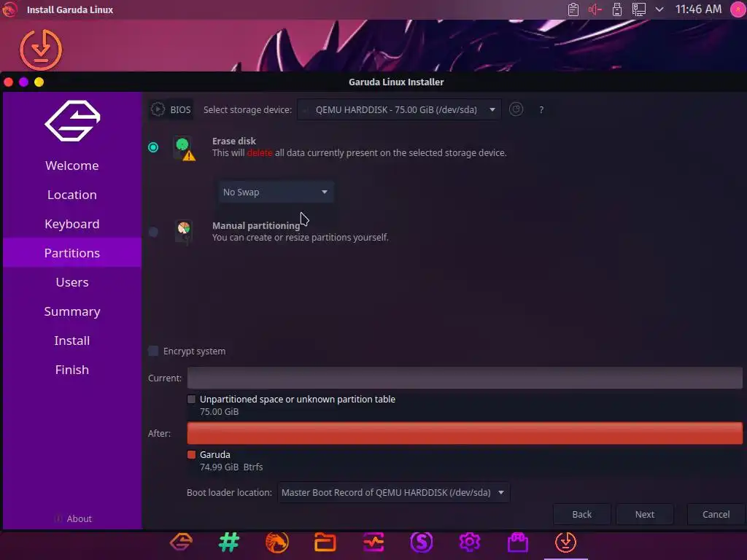Open the green hash icon in dock
Viewport: 747px width, 560px height.
(x=229, y=542)
